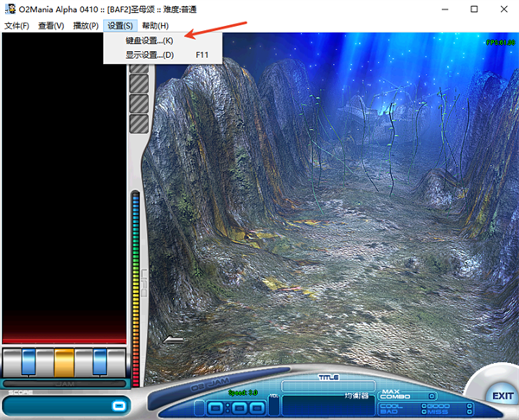Click the bottom striped item slot
Viewport: 519px width, 420px height.
point(138,123)
